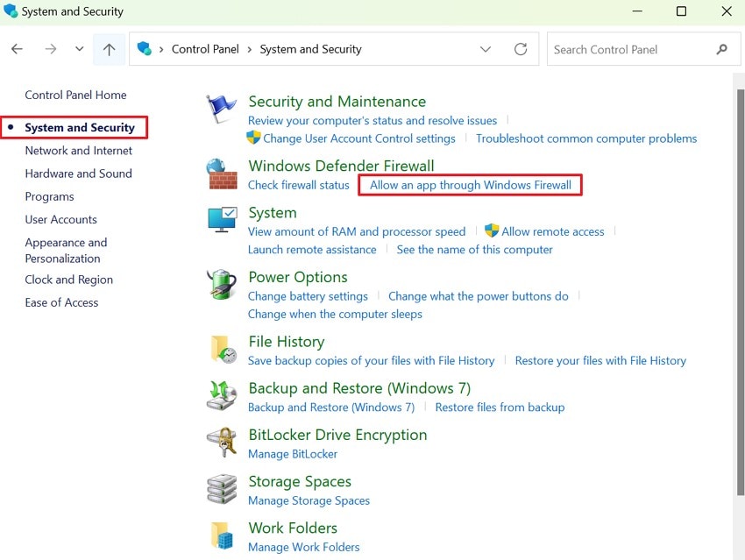Click Change what the power buttons do
The width and height of the screenshot is (745, 560).
479,296
